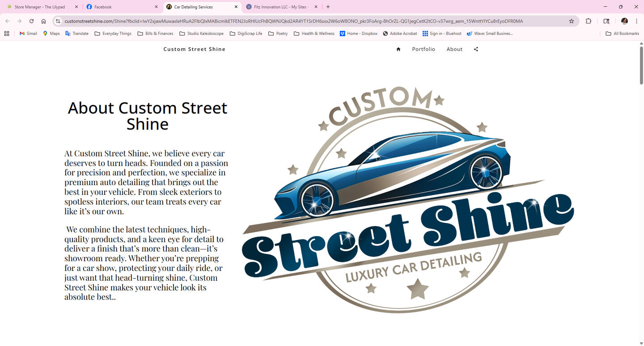644x346 pixels.
Task: Bookmark this page with the star icon
Action: [571, 21]
